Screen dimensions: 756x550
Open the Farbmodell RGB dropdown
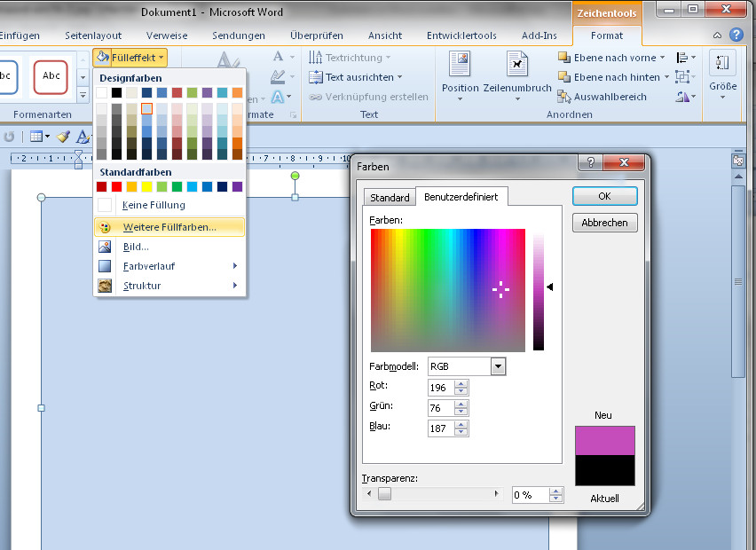[498, 366]
